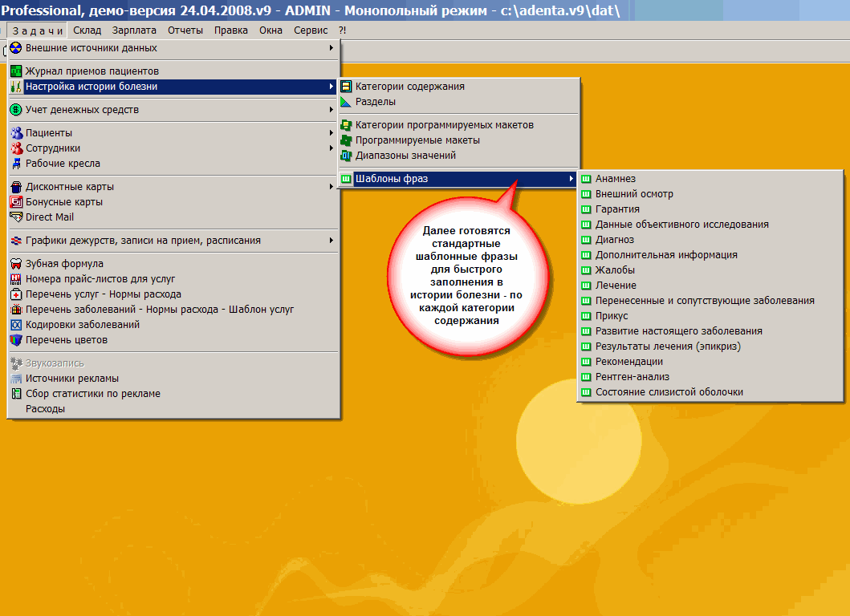This screenshot has width=850, height=616.
Task: Select Анамнез phrase template
Action: (615, 179)
